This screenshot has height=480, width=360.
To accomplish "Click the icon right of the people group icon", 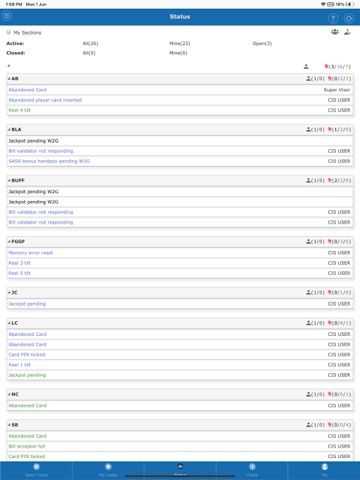I will (x=347, y=32).
